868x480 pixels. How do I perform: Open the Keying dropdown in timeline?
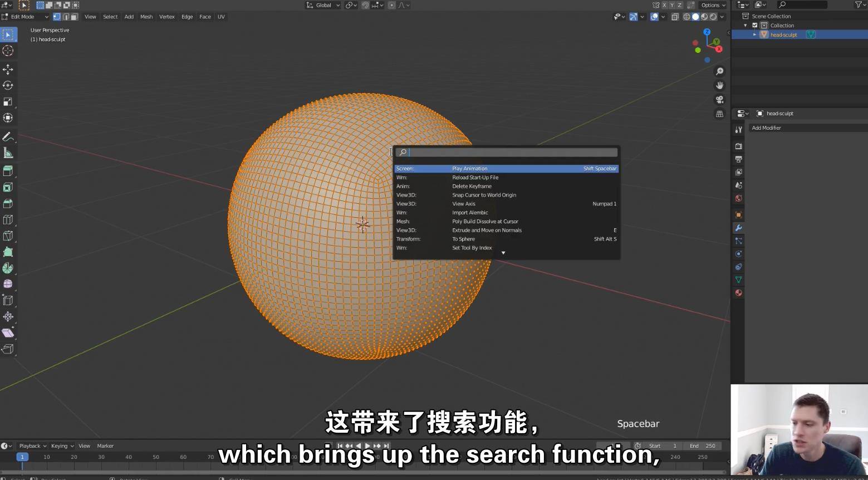click(x=62, y=446)
